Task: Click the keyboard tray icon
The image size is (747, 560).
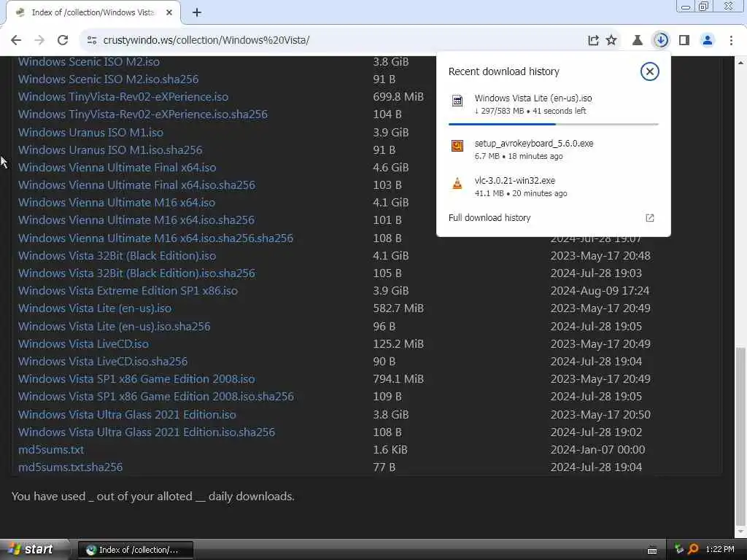Action: 652,551
